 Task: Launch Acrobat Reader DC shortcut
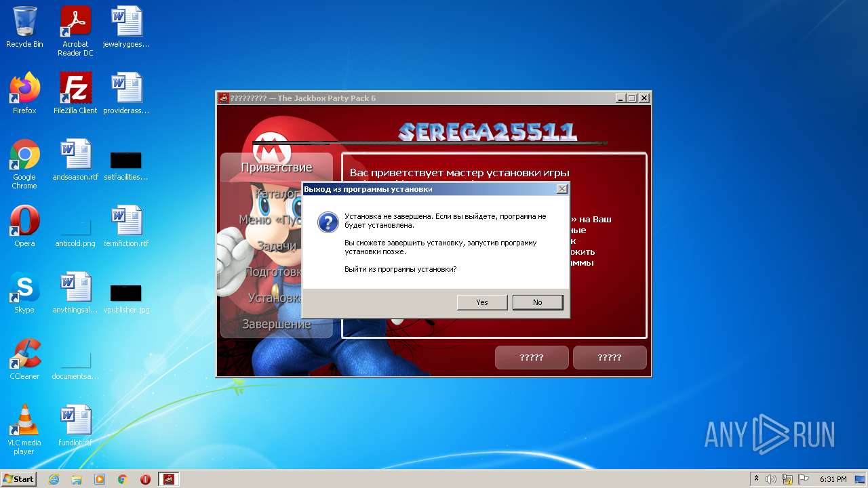coord(75,31)
